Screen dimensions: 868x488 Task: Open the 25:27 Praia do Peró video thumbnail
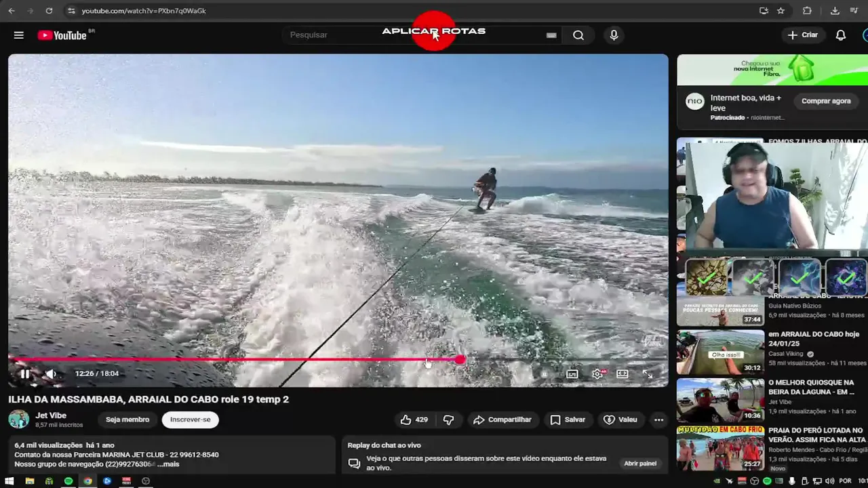pos(720,447)
